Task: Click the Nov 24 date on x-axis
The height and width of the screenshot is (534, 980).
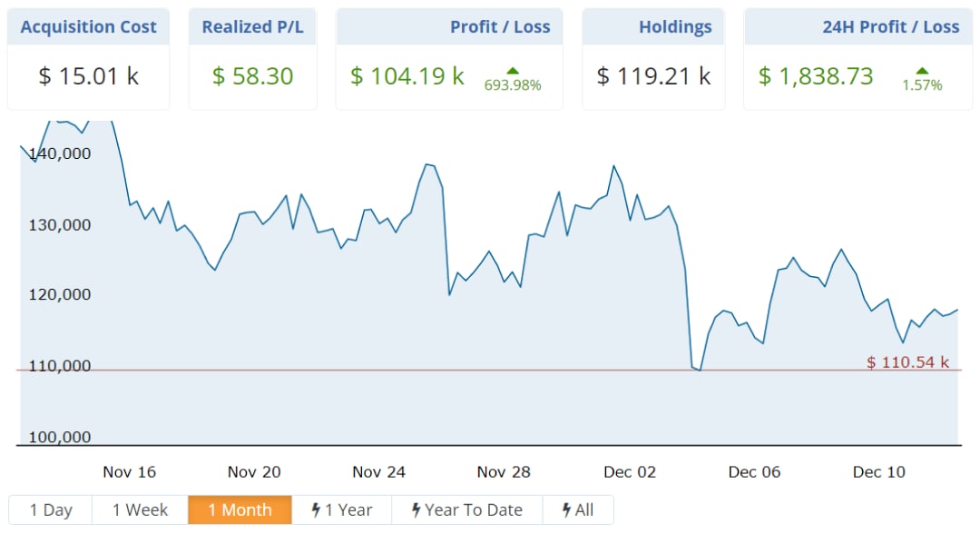Action: [379, 472]
